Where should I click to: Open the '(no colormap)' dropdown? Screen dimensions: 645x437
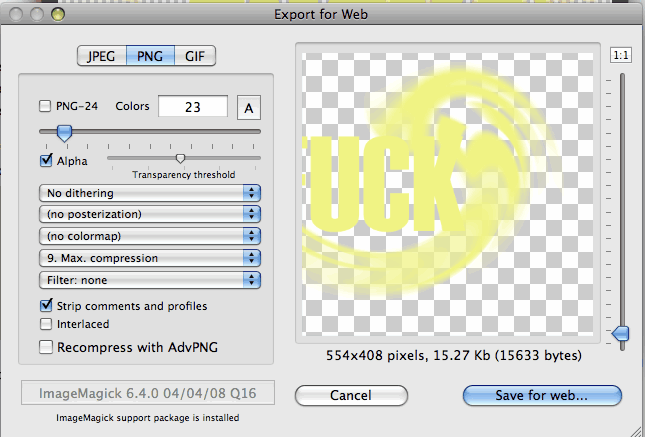[x=150, y=236]
